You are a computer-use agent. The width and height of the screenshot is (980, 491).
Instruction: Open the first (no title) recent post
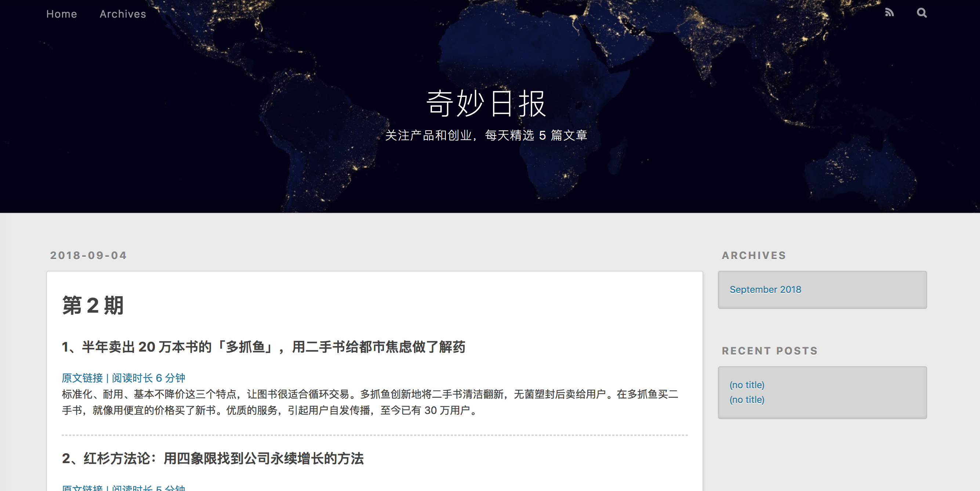click(747, 385)
